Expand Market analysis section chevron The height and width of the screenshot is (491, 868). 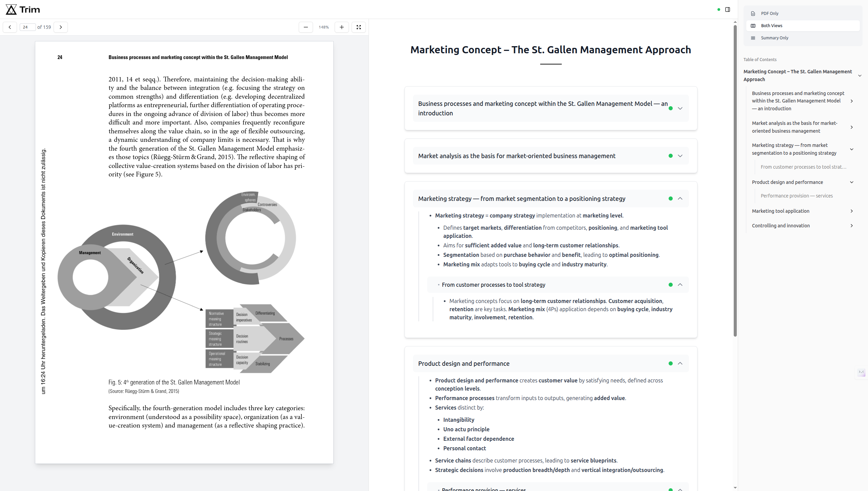pyautogui.click(x=680, y=156)
